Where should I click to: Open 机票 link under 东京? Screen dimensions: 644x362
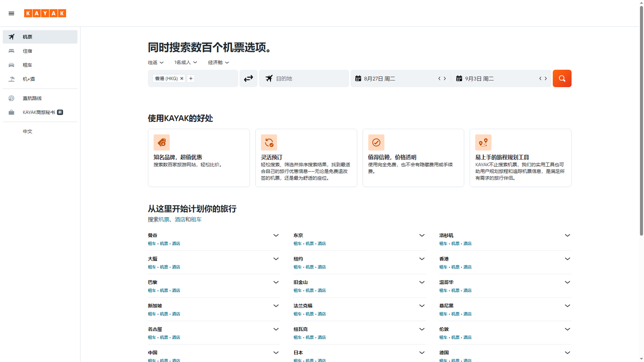pyautogui.click(x=309, y=244)
